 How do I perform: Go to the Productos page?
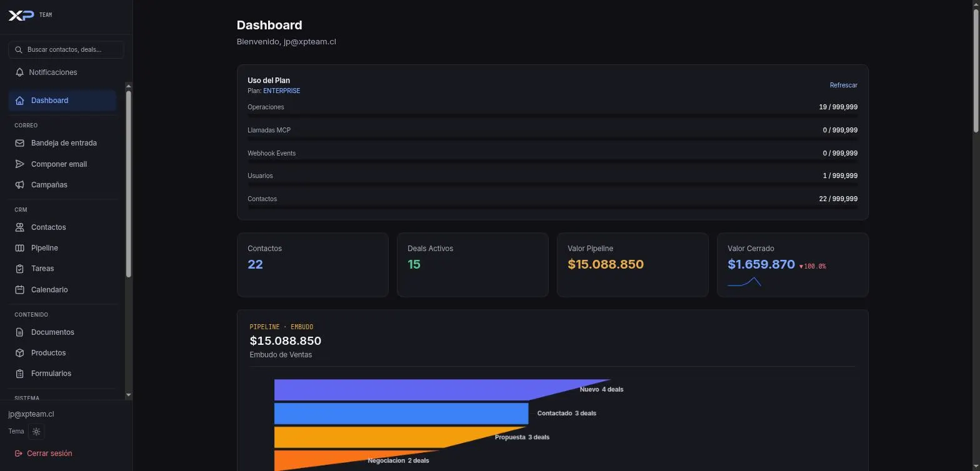click(62, 353)
